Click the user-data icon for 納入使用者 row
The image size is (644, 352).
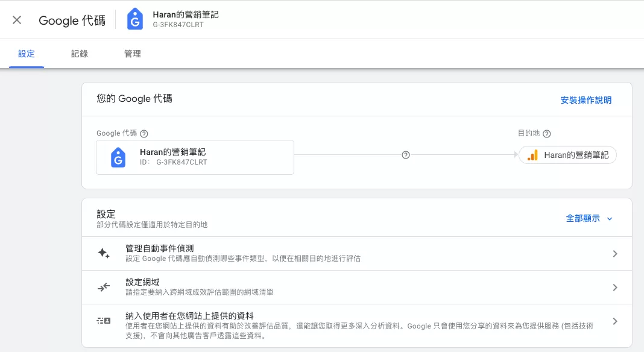[104, 321]
